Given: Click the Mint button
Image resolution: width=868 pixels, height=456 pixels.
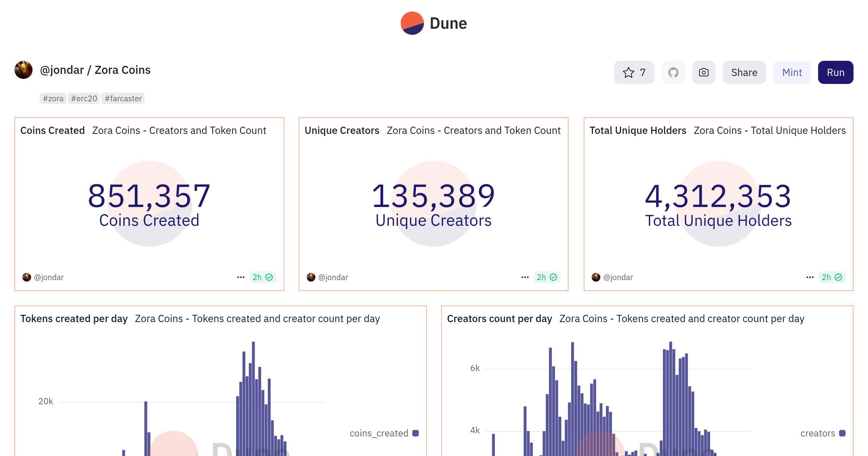Looking at the screenshot, I should 792,72.
